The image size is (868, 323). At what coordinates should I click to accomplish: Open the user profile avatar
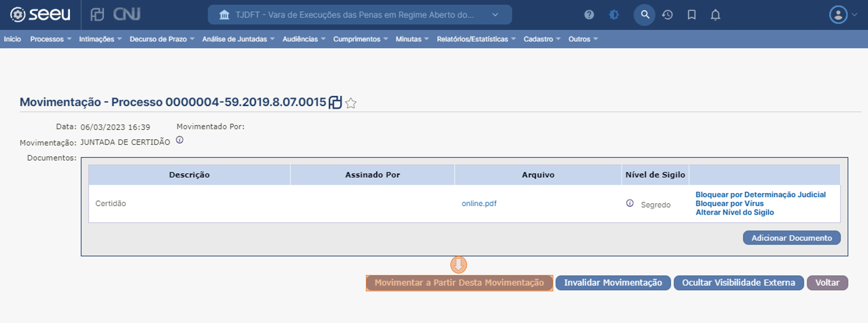(x=838, y=15)
